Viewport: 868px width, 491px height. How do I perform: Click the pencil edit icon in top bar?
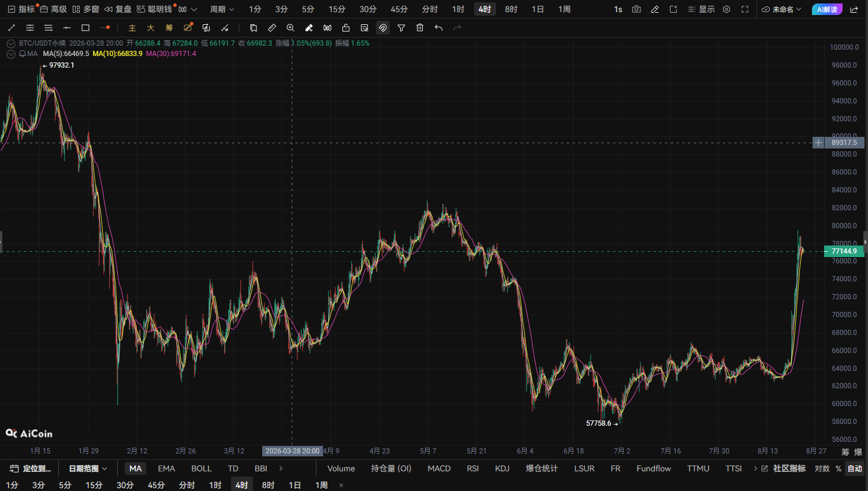(x=655, y=9)
